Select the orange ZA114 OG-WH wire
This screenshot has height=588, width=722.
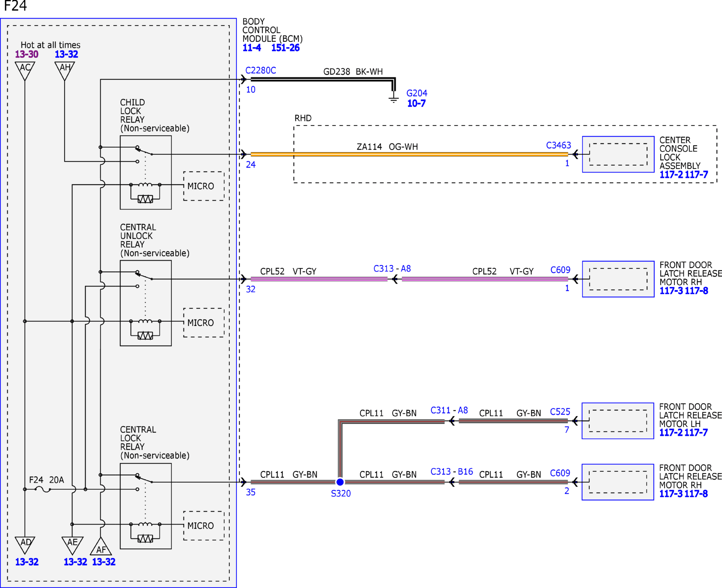tap(409, 154)
